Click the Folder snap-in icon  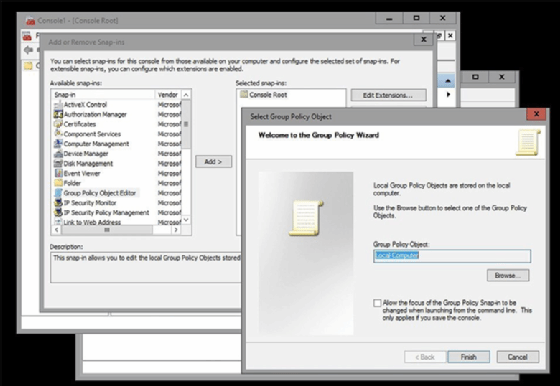point(58,183)
